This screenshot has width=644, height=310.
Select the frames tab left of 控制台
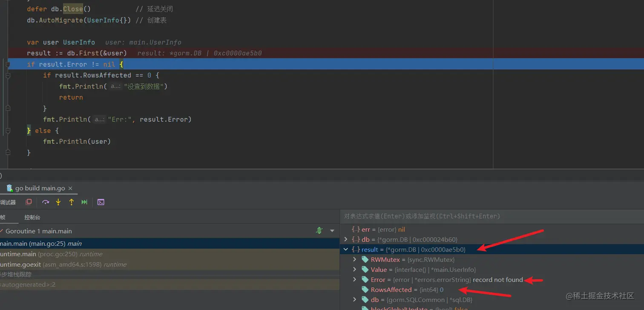(x=3, y=217)
